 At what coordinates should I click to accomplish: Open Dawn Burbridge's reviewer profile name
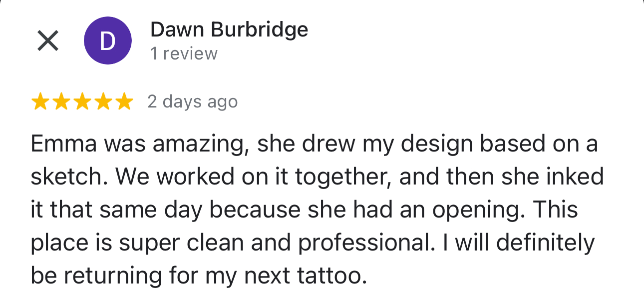click(x=229, y=30)
